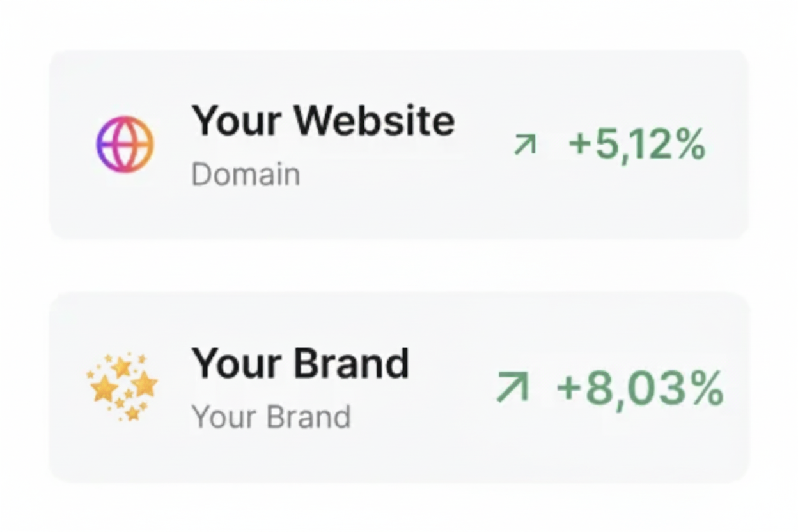Click the green arrow beside +8,03%
Screen dimensions: 798x532
[x=513, y=387]
